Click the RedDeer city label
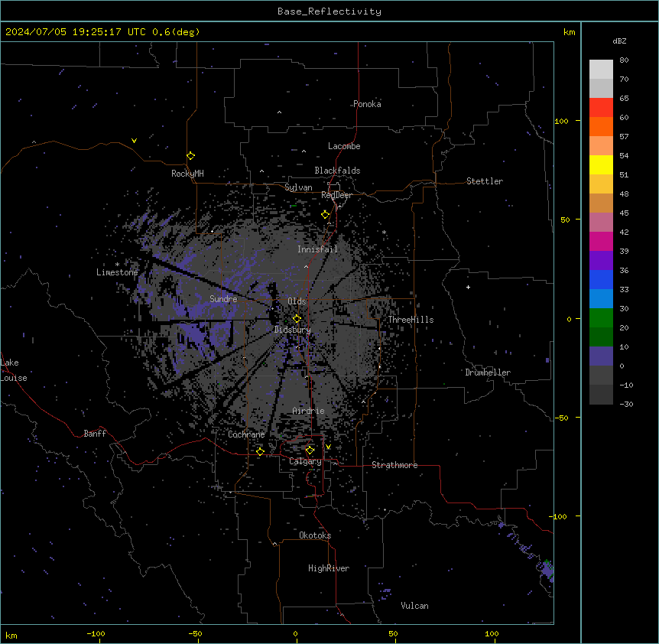The width and height of the screenshot is (659, 644). (336, 195)
